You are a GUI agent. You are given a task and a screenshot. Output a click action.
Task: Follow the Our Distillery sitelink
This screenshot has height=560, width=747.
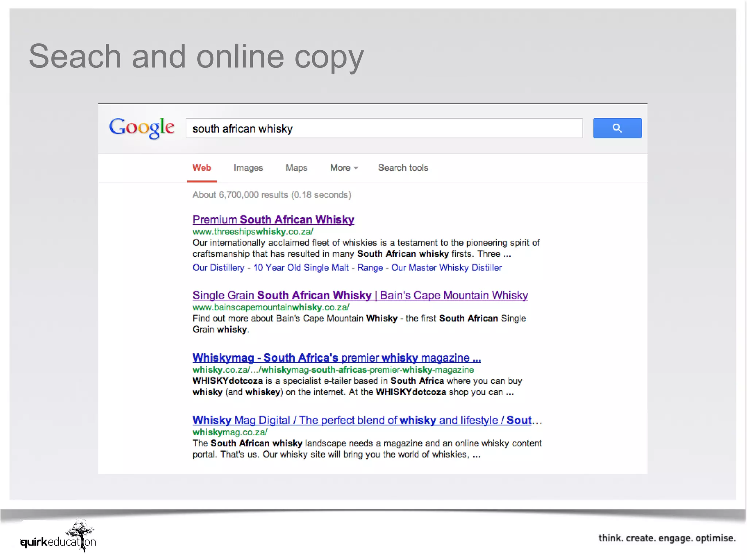coord(218,268)
